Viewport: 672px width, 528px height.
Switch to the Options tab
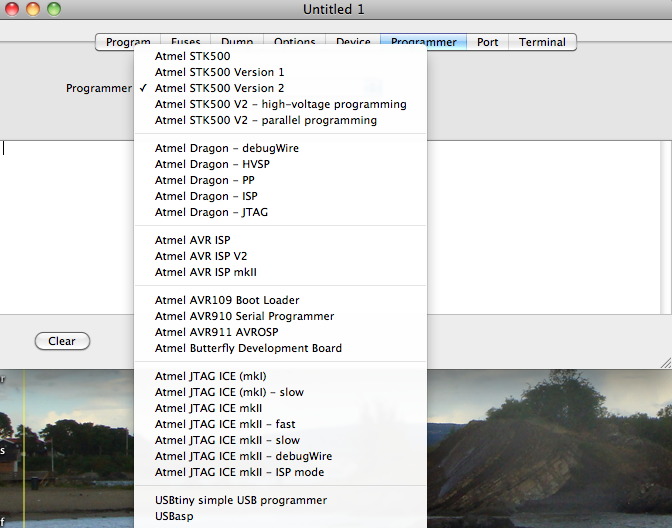294,42
